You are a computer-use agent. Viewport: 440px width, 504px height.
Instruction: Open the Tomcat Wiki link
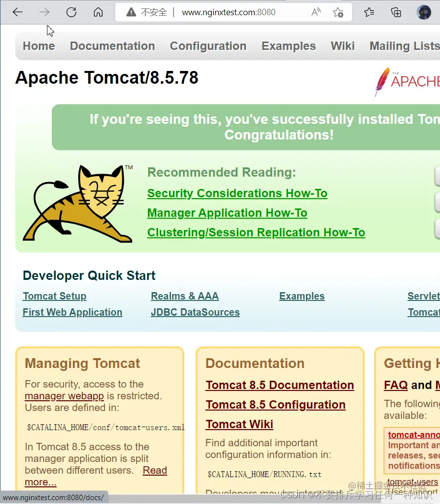[239, 424]
